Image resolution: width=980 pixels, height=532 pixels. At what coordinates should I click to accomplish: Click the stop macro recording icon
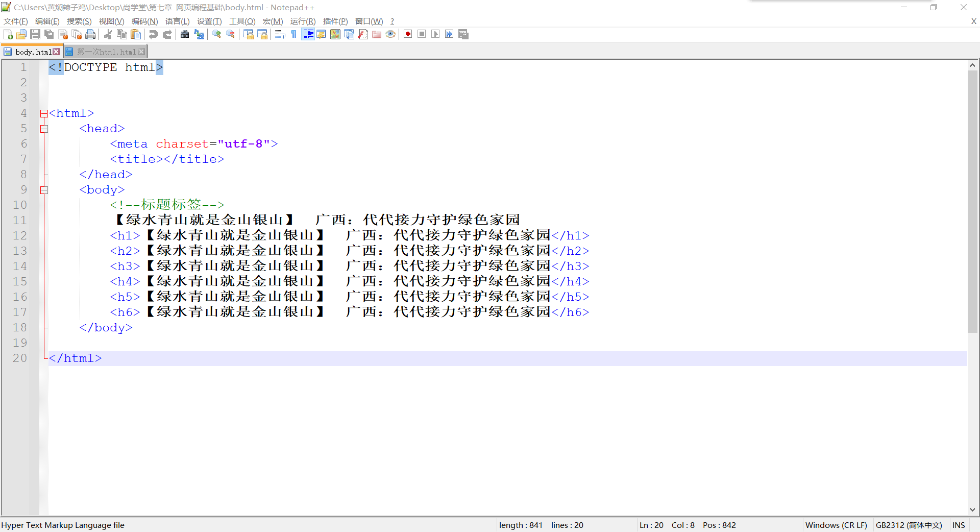tap(422, 34)
